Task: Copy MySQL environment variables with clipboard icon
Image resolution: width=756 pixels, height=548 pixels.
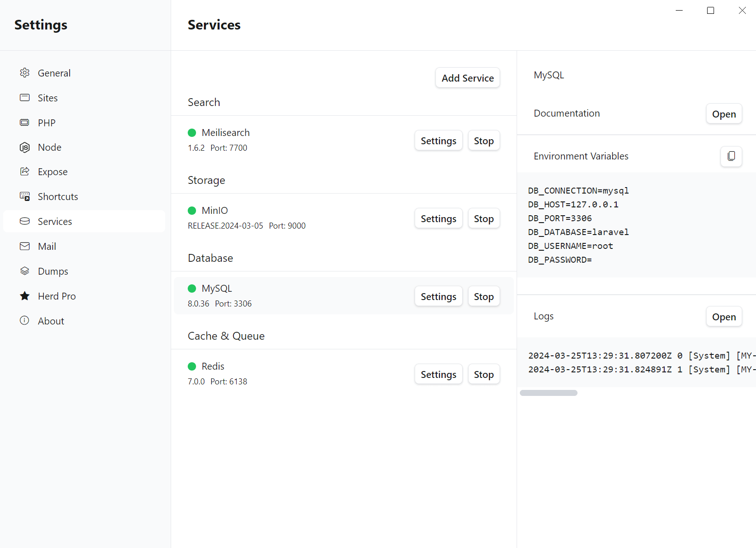Action: point(731,156)
